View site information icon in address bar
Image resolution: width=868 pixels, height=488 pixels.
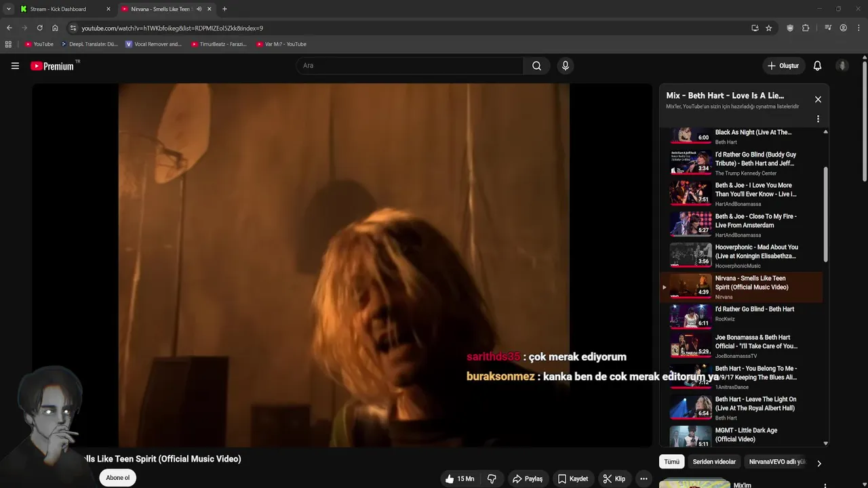73,28
